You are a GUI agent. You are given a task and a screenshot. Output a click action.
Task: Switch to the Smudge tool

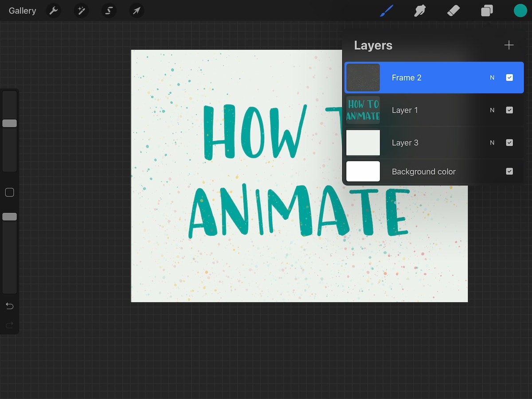click(x=419, y=11)
